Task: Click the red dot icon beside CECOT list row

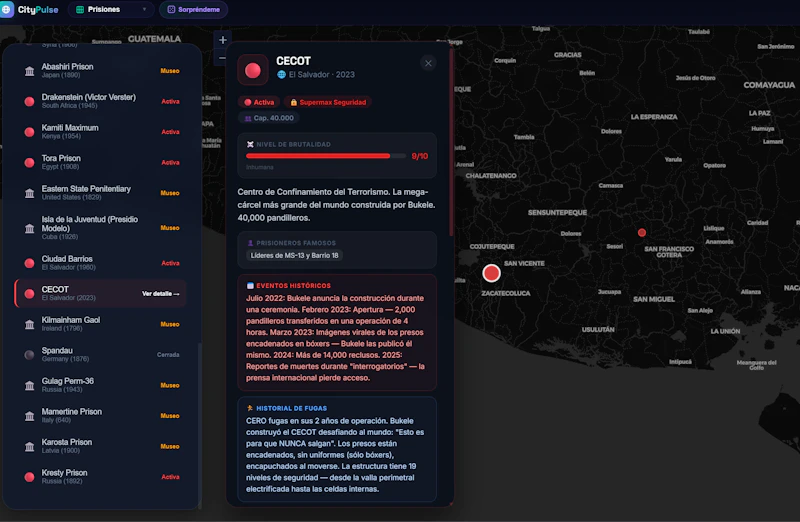Action: (30, 294)
